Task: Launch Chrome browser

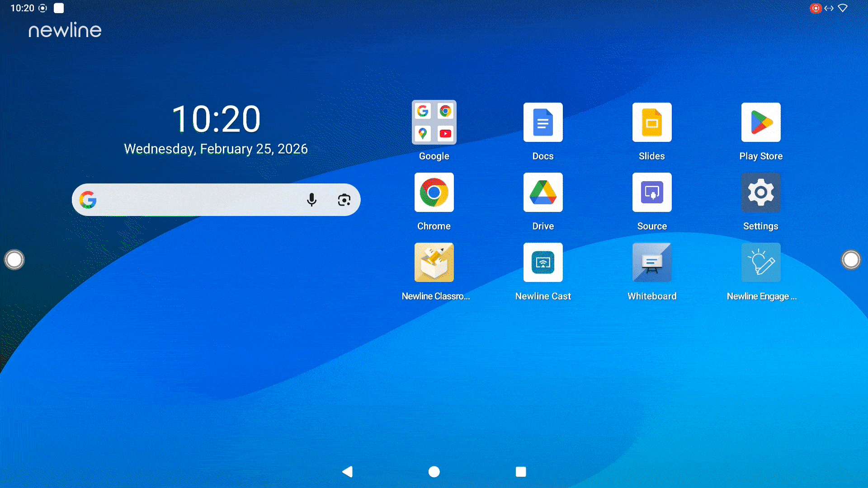Action: [434, 192]
